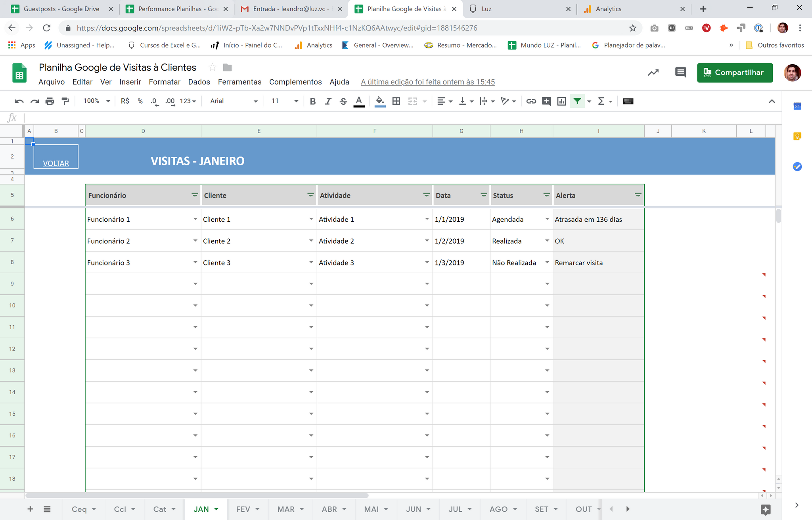
Task: Open comment history icon near Compartilhar
Action: point(680,73)
